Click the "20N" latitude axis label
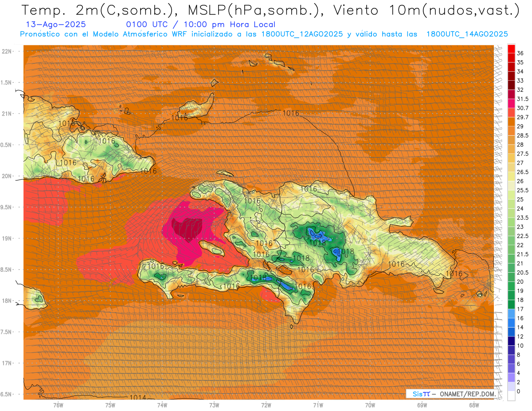 [8, 176]
